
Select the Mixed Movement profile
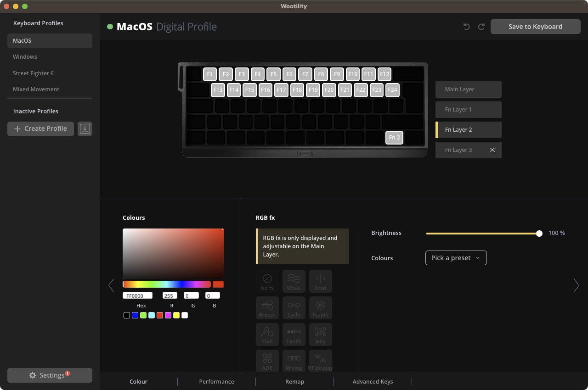(x=50, y=89)
